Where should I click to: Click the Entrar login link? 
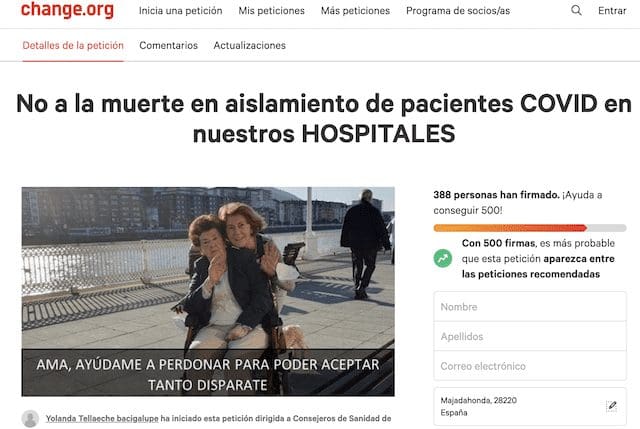(x=612, y=11)
